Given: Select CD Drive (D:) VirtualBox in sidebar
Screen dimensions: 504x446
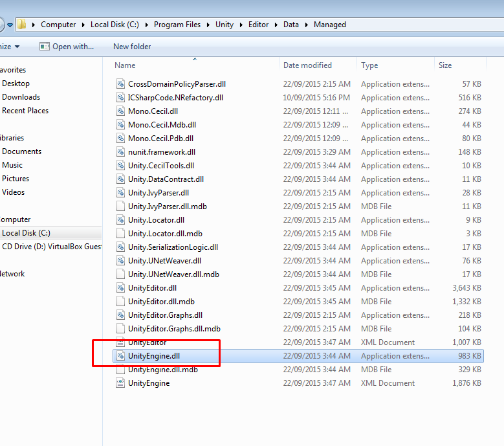Looking at the screenshot, I should coord(51,247).
